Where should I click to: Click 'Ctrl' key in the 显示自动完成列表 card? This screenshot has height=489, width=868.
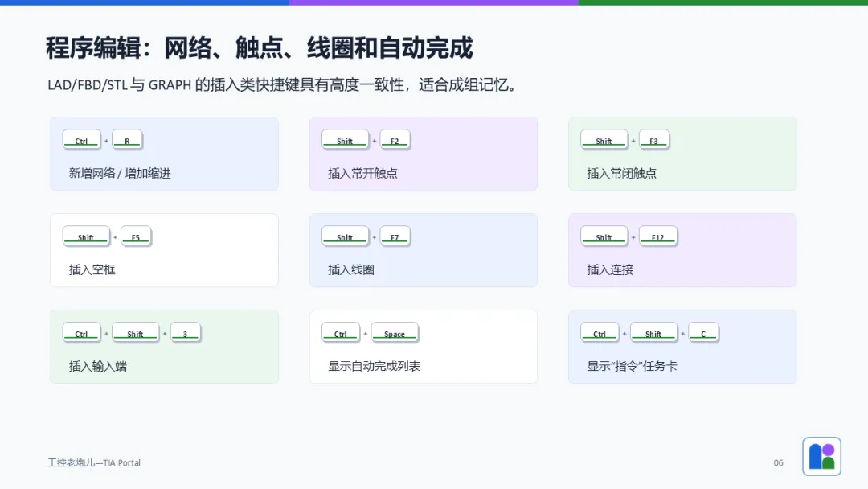click(x=341, y=333)
